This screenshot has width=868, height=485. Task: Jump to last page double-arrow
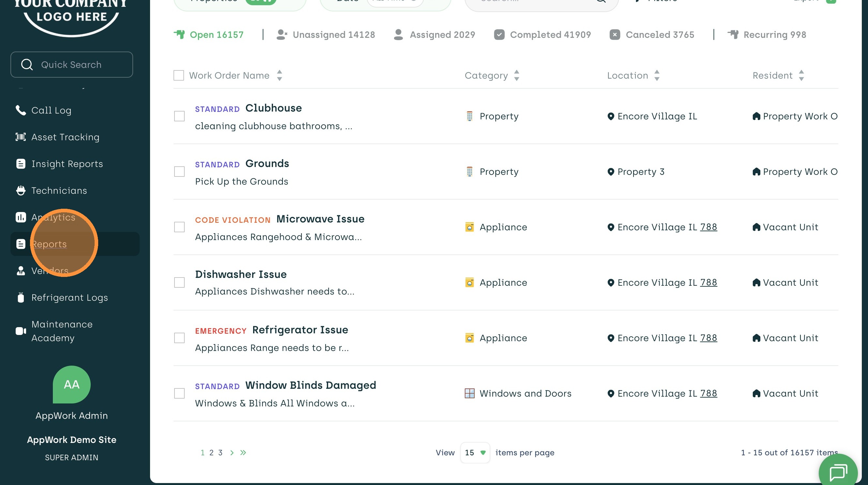[243, 453]
